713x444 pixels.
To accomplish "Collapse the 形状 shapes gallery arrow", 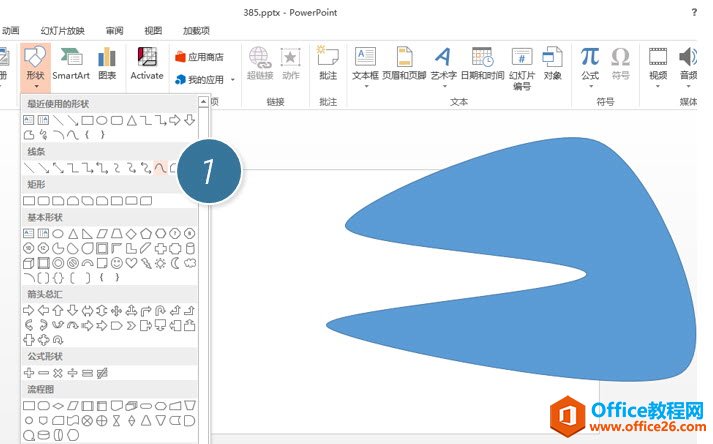I will pos(35,86).
